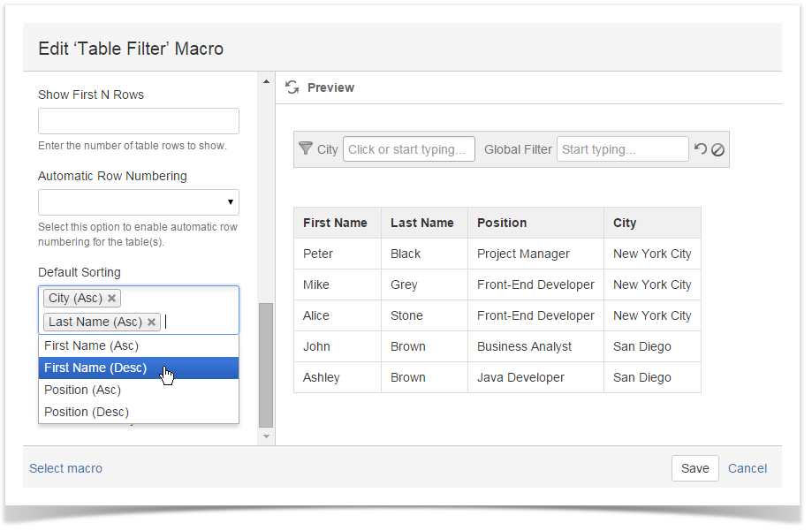Focus the Show First N Rows field
The image size is (812, 531).
(138, 121)
